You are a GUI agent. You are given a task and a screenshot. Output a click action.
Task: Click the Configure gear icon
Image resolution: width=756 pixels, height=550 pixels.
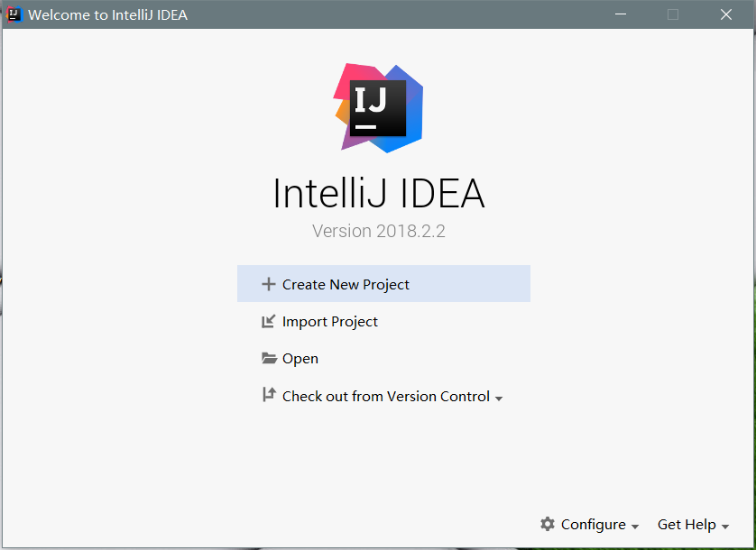click(x=548, y=524)
